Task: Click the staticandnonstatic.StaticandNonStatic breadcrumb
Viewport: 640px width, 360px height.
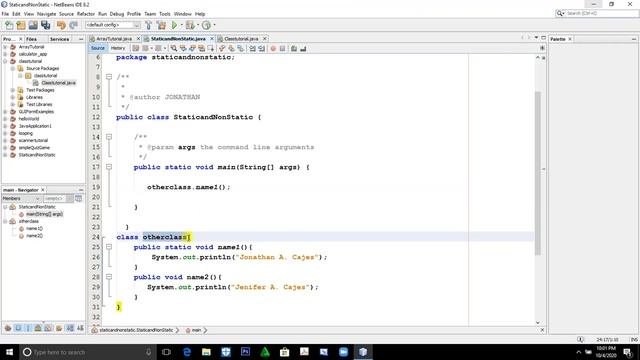Action: point(136,330)
